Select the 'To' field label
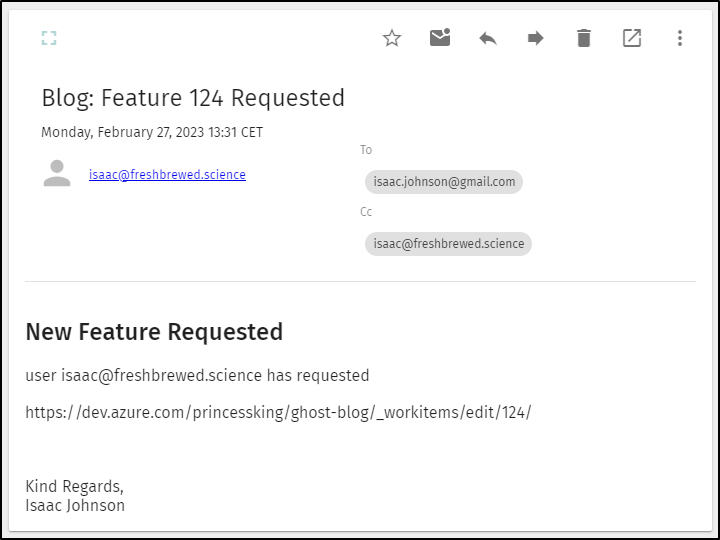The width and height of the screenshot is (720, 540). [366, 150]
